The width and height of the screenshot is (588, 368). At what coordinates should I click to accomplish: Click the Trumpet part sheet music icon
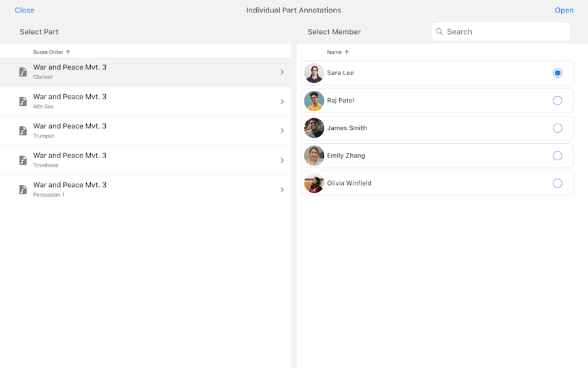click(23, 131)
